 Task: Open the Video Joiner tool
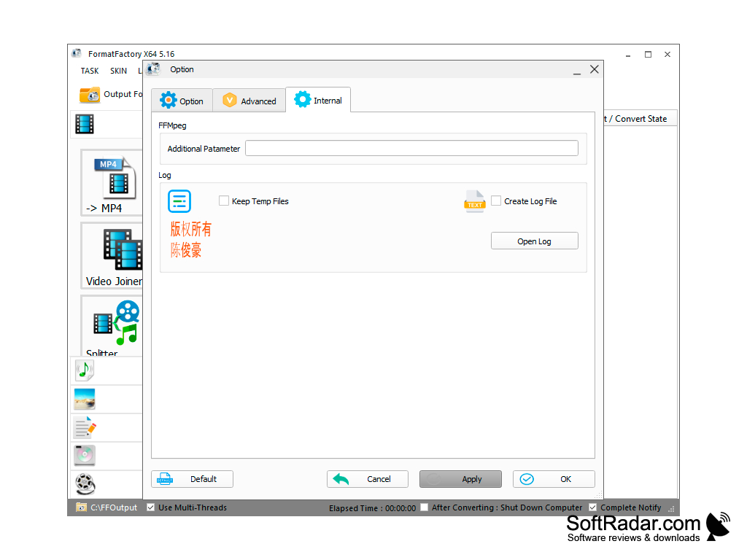click(113, 256)
